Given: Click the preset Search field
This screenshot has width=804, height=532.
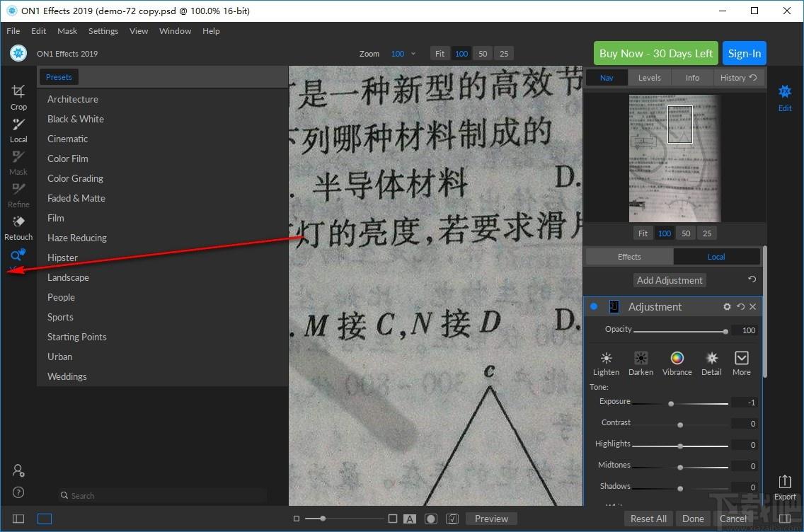Looking at the screenshot, I should (x=162, y=496).
